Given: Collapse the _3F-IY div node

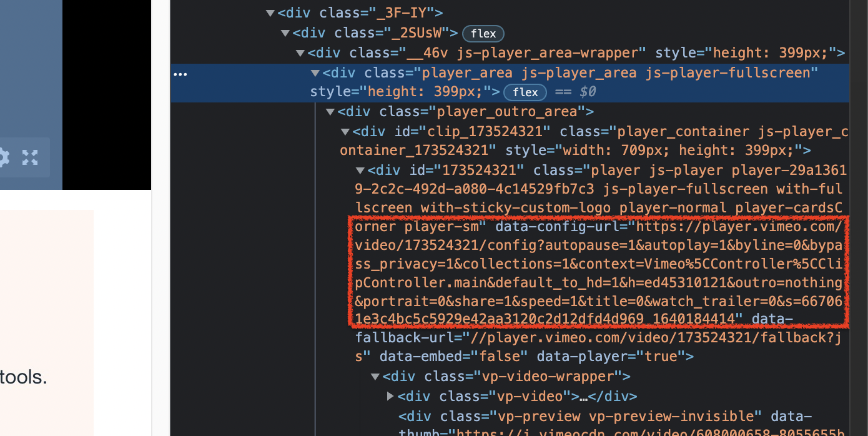Looking at the screenshot, I should click(x=270, y=13).
